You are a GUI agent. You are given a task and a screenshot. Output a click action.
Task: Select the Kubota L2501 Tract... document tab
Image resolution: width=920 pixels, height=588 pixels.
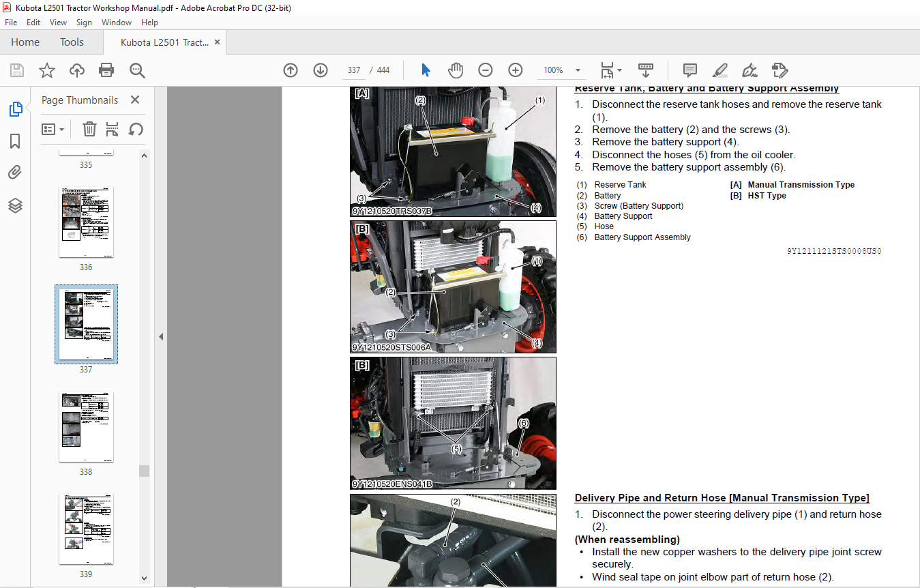point(164,42)
